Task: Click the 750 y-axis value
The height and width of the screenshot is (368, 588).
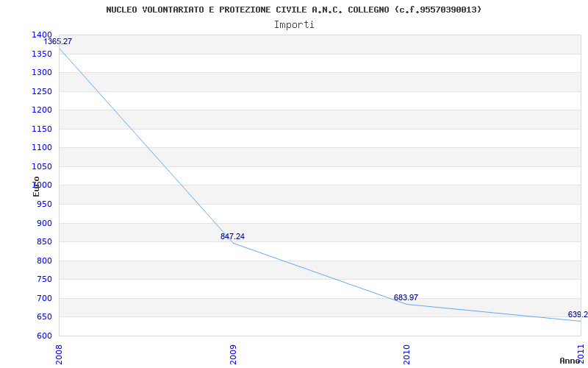Action: [x=44, y=280]
